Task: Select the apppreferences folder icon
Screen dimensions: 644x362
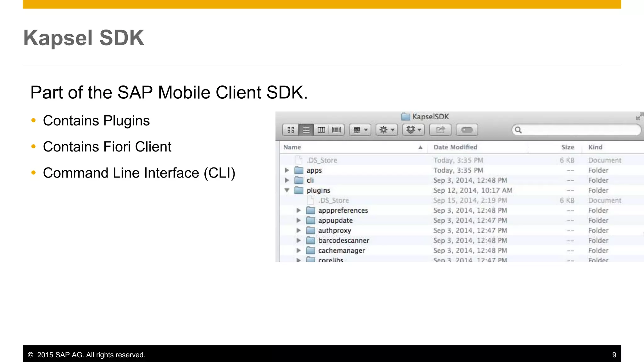Action: coord(311,211)
